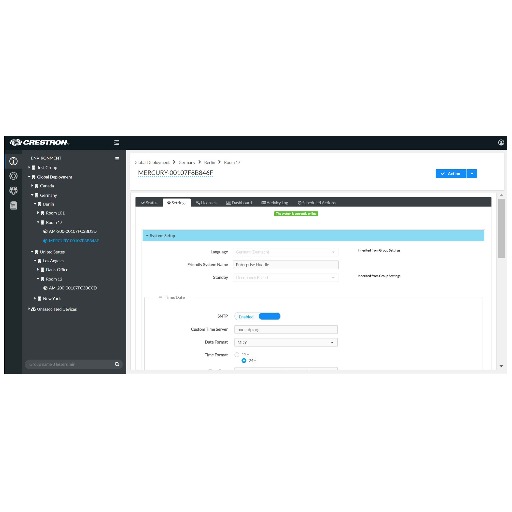Select the 12-hour time format radio
Viewport: 512px width, 512px height.
[237, 354]
